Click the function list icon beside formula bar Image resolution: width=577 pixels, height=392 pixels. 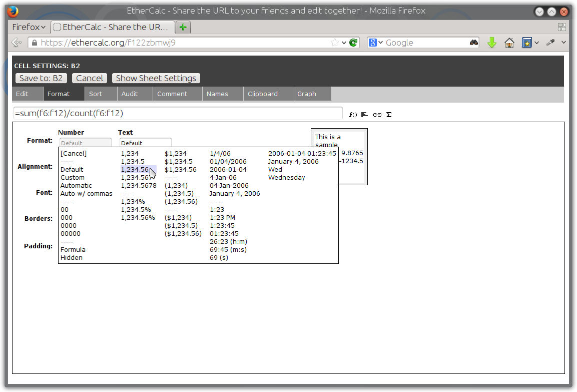353,115
